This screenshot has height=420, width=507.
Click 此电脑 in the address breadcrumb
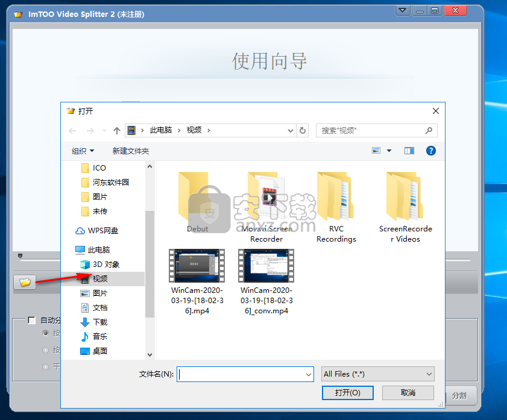[161, 130]
